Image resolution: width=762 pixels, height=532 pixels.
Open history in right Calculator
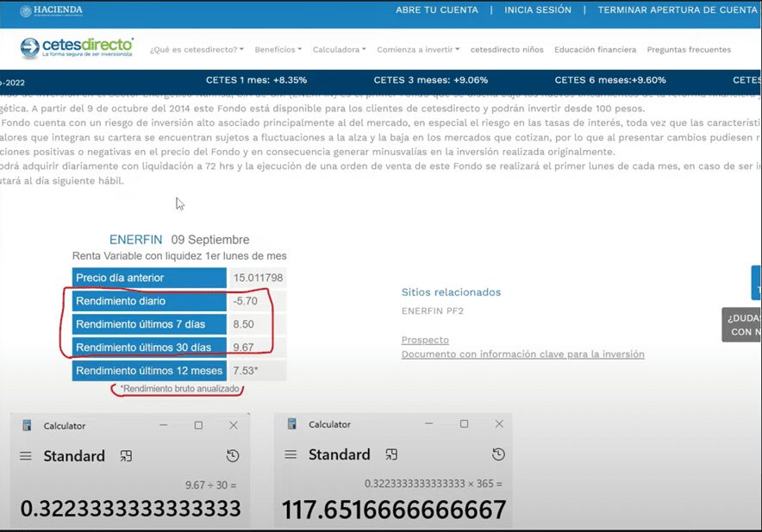[497, 455]
